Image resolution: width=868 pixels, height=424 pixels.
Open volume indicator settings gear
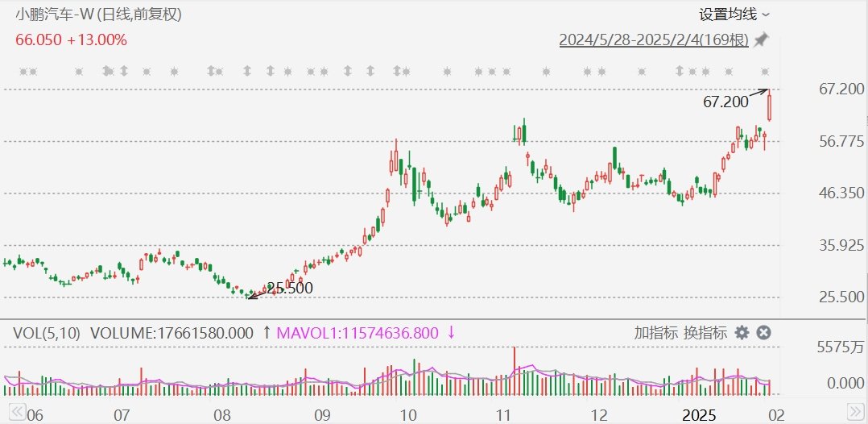pyautogui.click(x=742, y=333)
